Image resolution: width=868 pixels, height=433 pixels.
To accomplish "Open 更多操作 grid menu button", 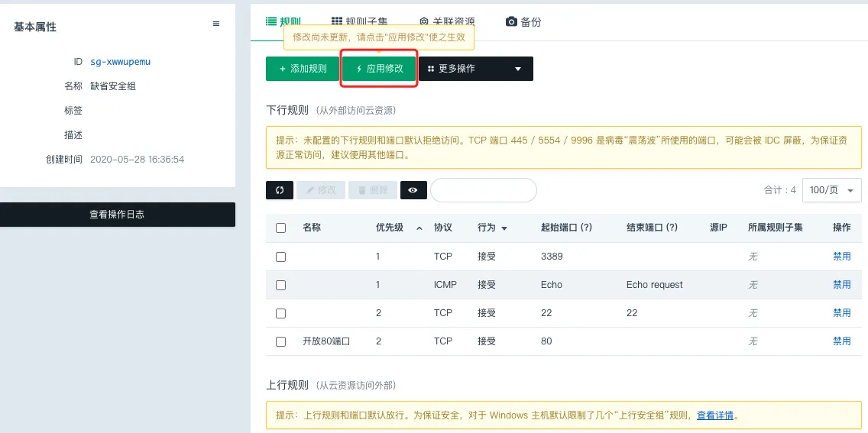I will tap(458, 69).
